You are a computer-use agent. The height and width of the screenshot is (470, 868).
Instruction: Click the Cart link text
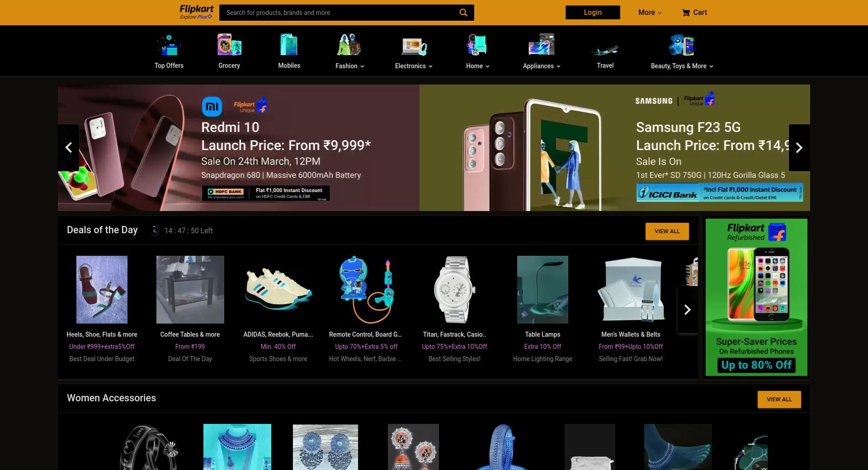700,13
